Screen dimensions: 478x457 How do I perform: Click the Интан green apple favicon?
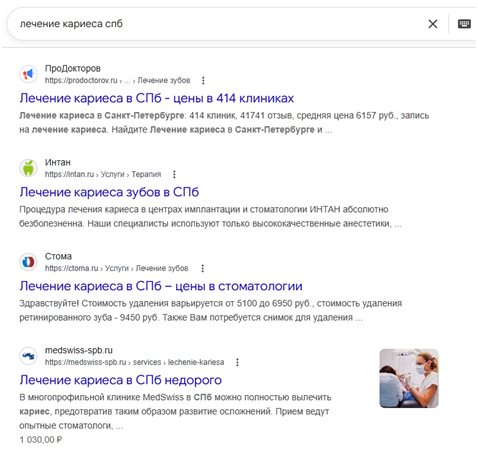tap(28, 168)
